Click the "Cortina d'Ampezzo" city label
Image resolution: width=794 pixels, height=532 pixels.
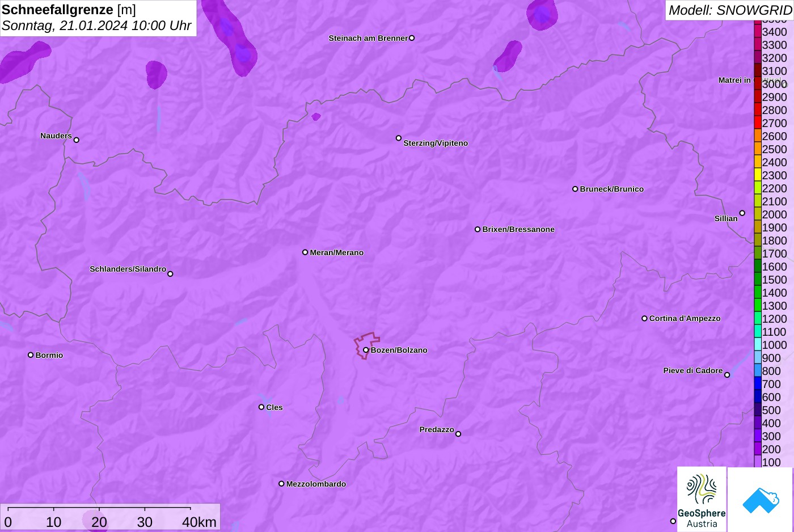(685, 318)
